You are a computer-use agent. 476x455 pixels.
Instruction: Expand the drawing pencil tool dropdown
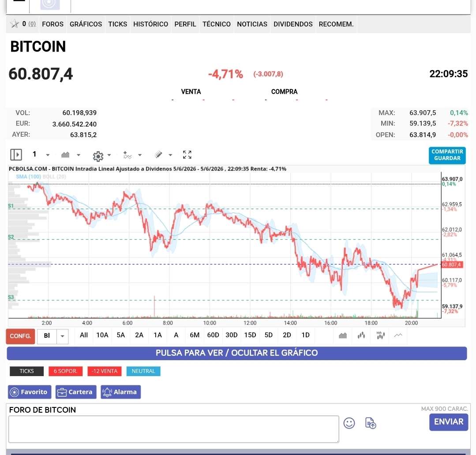(x=170, y=155)
